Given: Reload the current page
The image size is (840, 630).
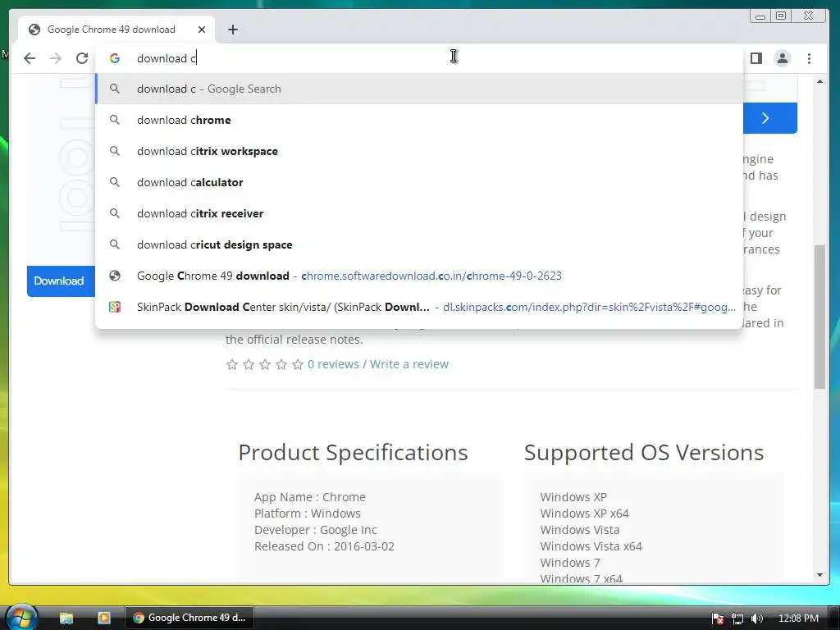Looking at the screenshot, I should tap(82, 58).
